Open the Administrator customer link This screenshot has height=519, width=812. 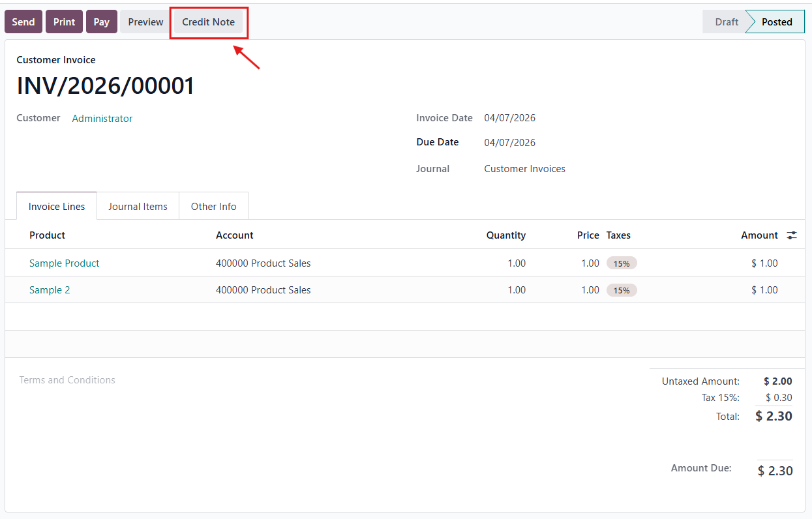[x=102, y=119]
